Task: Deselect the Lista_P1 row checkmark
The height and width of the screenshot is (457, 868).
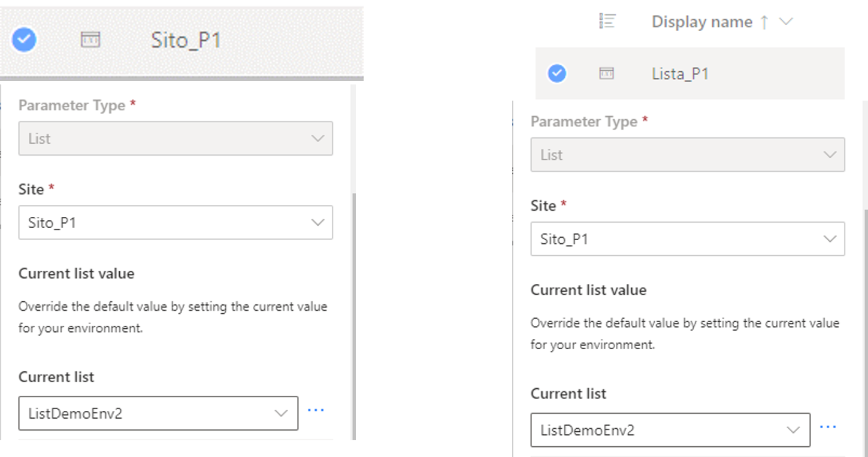Action: pyautogui.click(x=557, y=74)
